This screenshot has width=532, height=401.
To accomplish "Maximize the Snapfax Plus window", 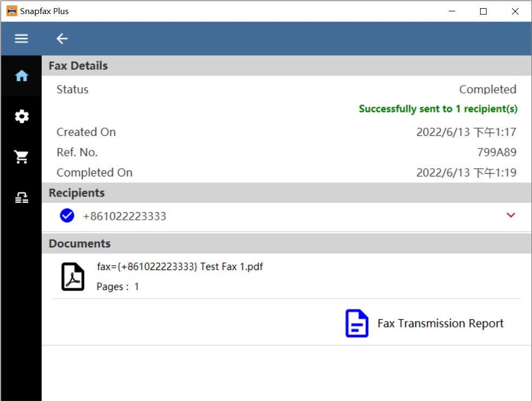I will coord(483,11).
